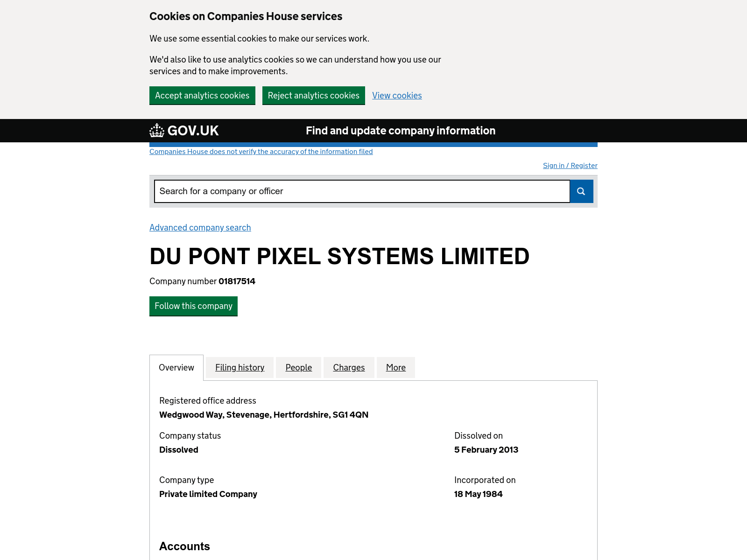Focus the company or officer search field
The width and height of the screenshot is (747, 560).
(x=362, y=191)
